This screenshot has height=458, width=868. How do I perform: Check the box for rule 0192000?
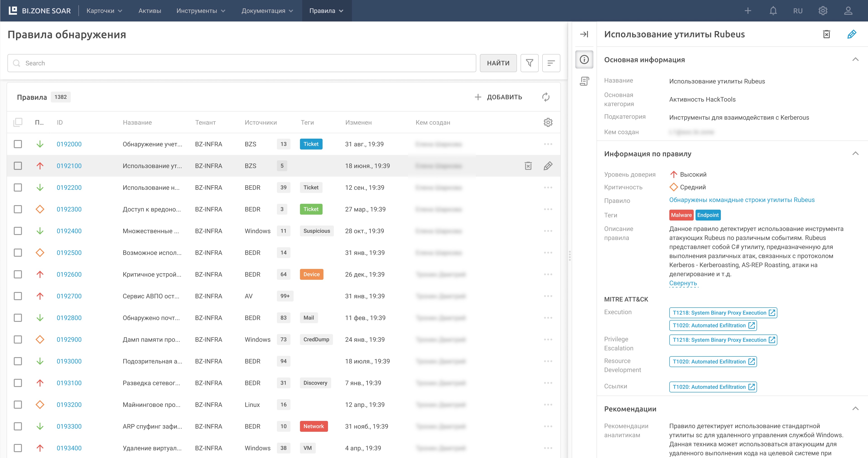(x=18, y=144)
